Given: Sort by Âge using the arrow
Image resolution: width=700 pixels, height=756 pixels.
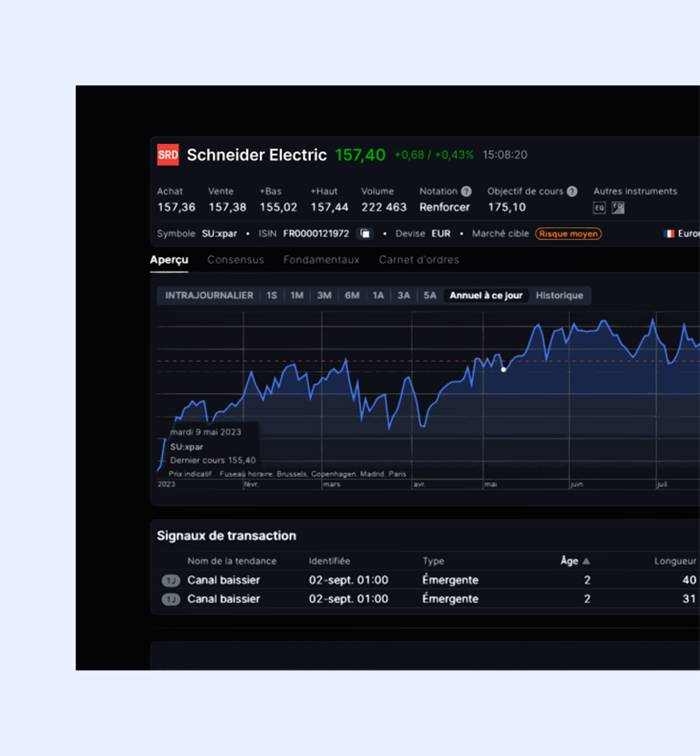Looking at the screenshot, I should (x=586, y=561).
